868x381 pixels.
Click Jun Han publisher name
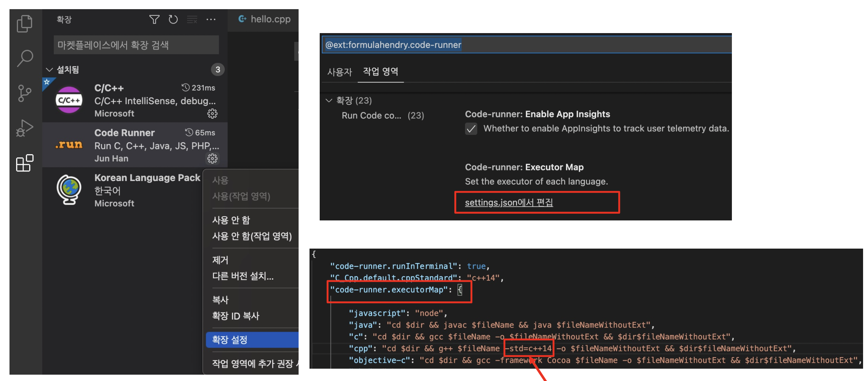click(x=111, y=159)
